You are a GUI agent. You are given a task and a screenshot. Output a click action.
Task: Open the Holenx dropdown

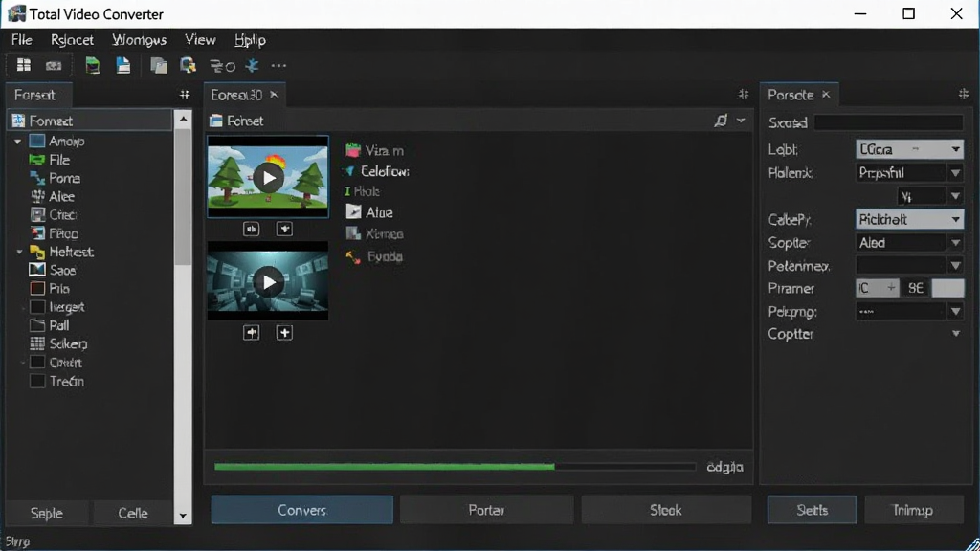909,172
